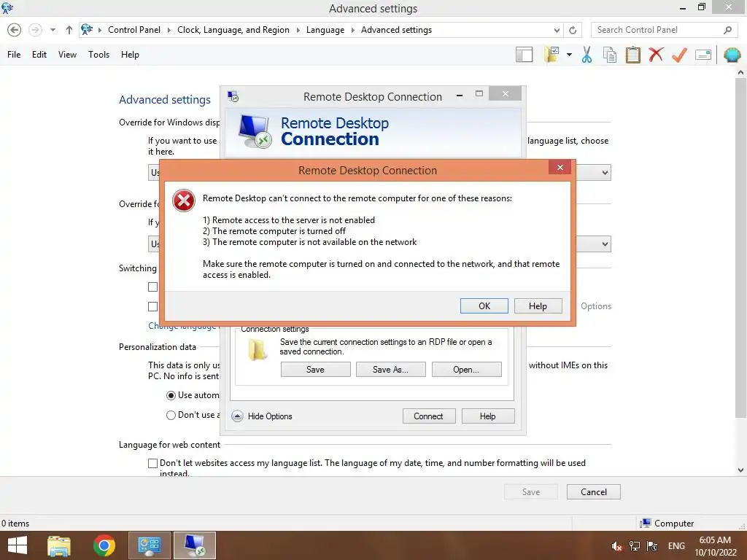Click the Up one level arrow
747x560 pixels.
[x=69, y=30]
